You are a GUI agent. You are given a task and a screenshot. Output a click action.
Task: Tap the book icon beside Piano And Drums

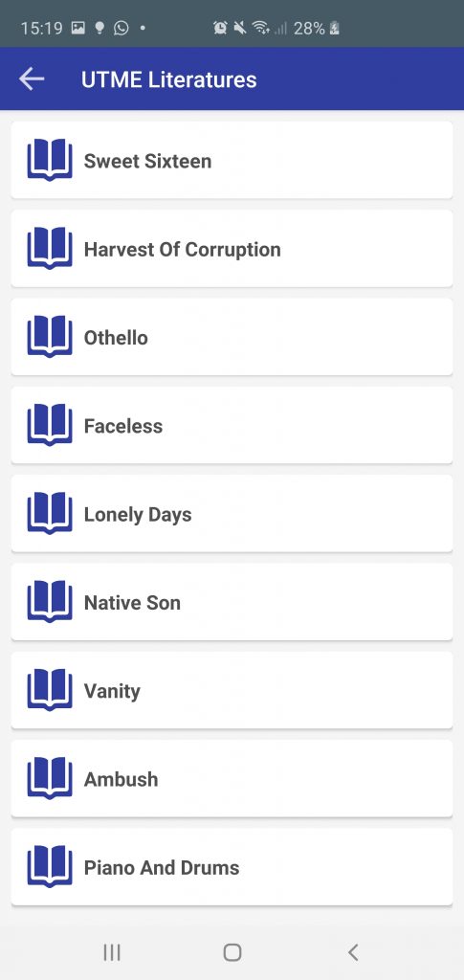[x=50, y=867]
